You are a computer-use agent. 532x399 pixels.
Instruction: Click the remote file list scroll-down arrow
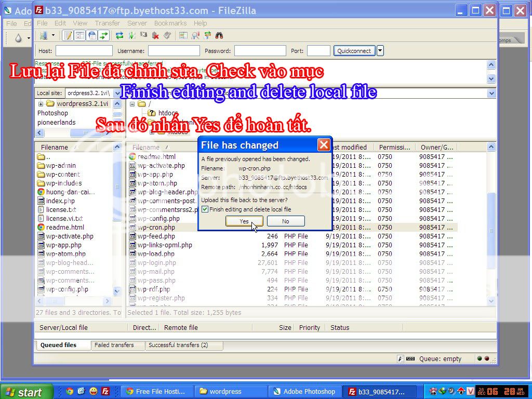coord(491,301)
